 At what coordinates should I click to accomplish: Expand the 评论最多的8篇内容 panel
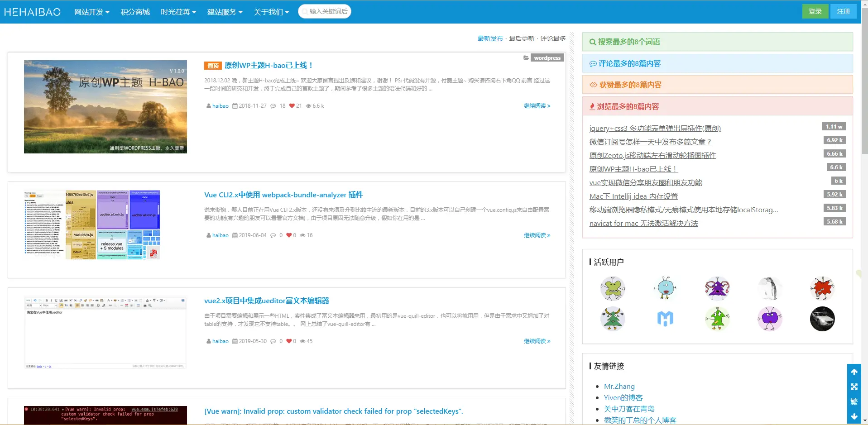[717, 63]
